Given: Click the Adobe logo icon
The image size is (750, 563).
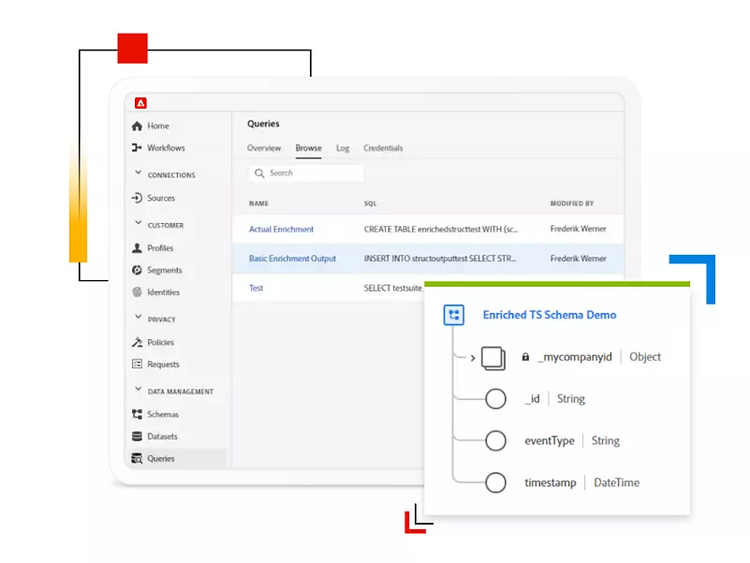Looking at the screenshot, I should (141, 103).
